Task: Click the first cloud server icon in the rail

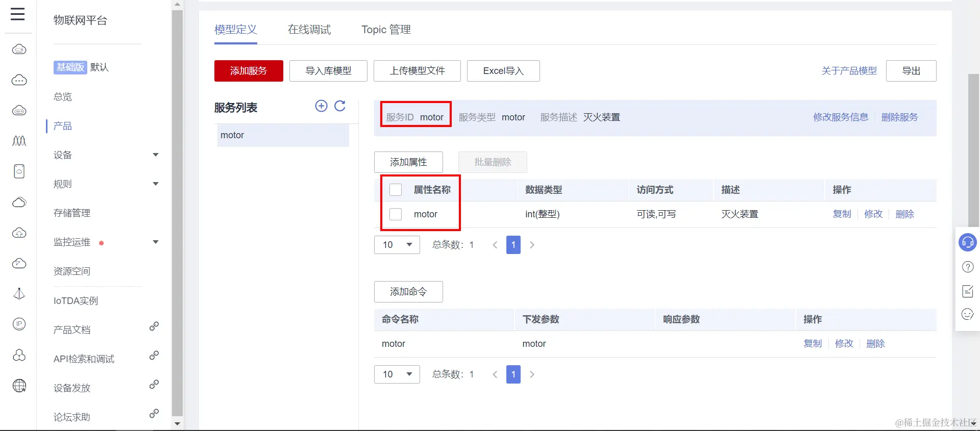Action: point(19,49)
